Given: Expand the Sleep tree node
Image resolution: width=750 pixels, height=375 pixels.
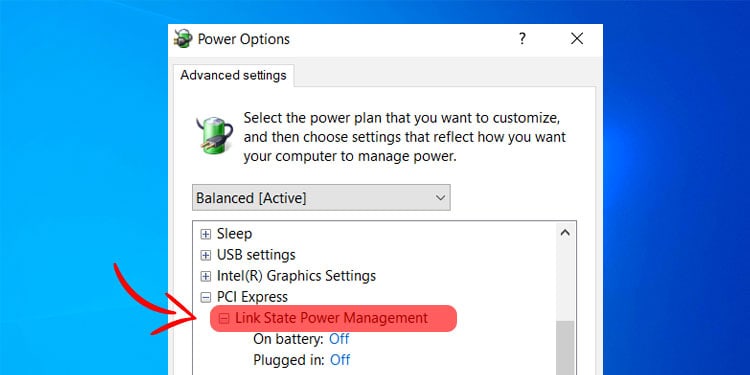Looking at the screenshot, I should pyautogui.click(x=206, y=234).
